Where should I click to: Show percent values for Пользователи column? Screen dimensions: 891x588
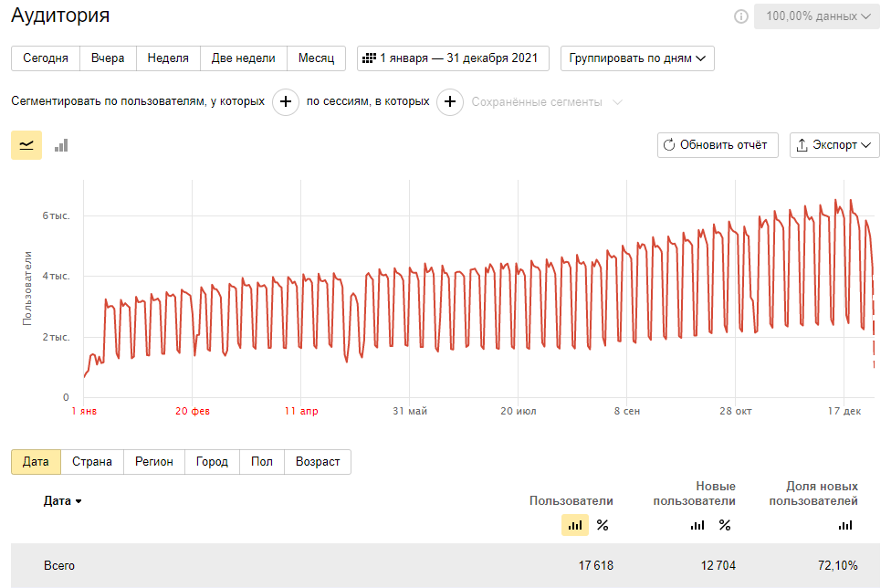[x=603, y=525]
